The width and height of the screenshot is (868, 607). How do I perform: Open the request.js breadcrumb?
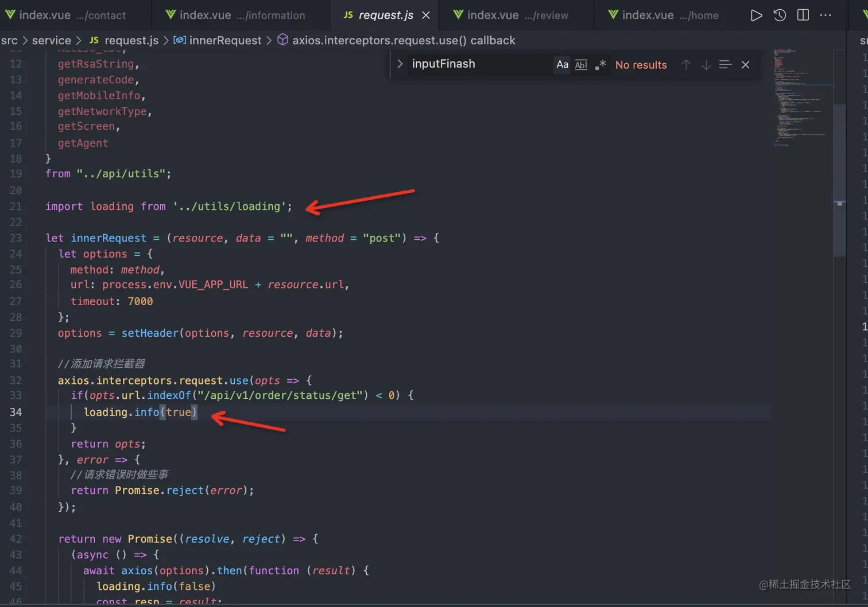point(123,40)
